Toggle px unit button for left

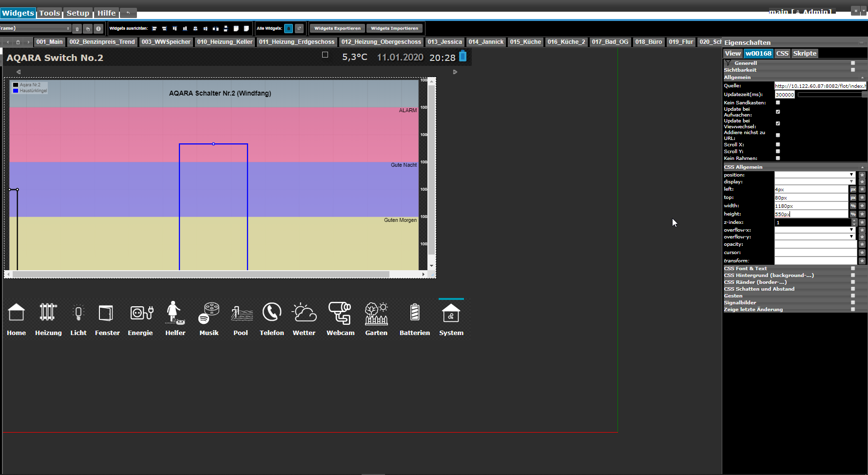(x=853, y=189)
